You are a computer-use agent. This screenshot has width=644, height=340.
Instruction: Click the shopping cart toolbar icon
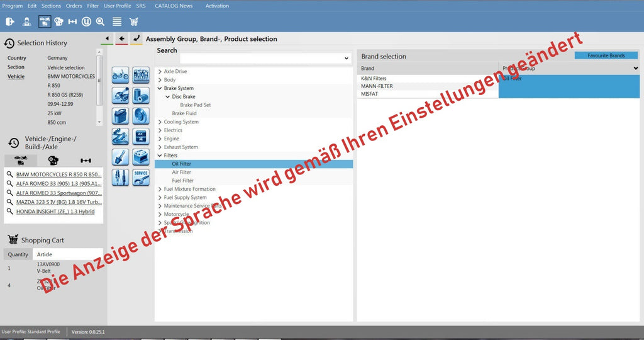[x=134, y=21]
